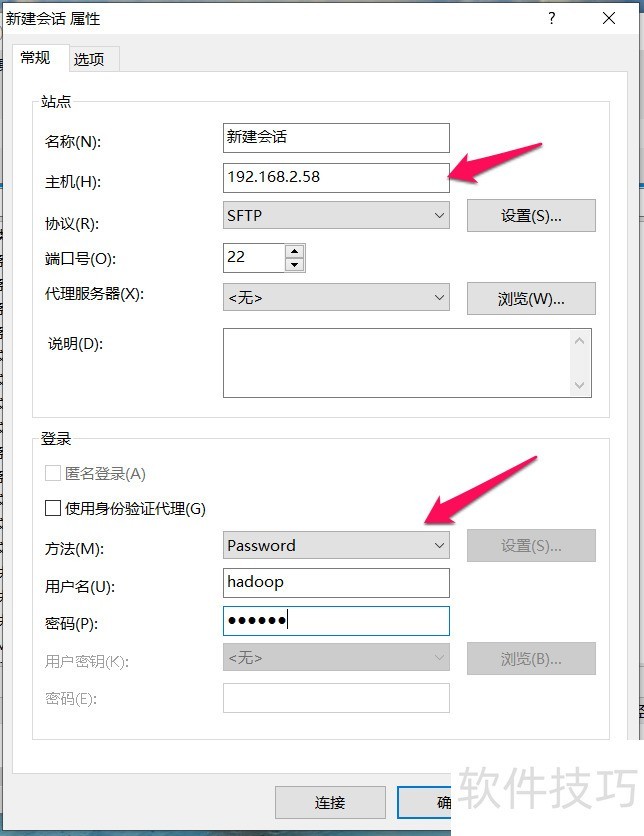Click the 浏览(W) button
Viewport: 644px width, 836px height.
(x=531, y=298)
